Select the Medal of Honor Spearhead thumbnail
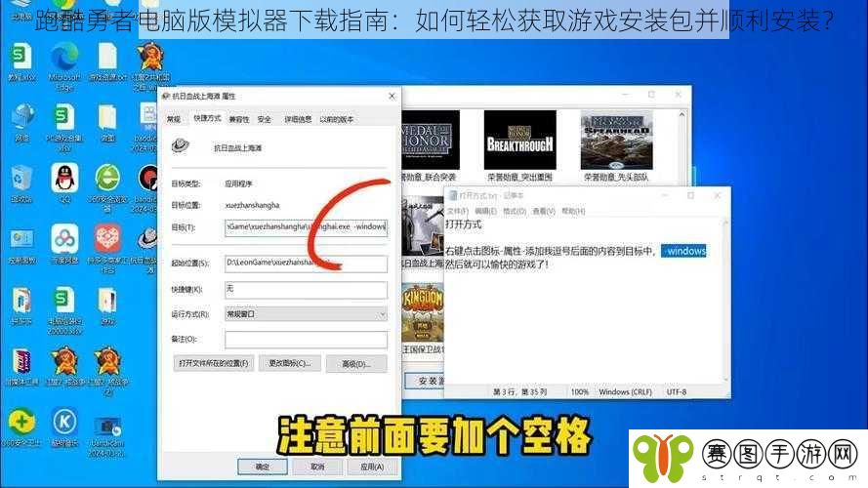Viewport: 868px width, 488px height. pos(616,140)
